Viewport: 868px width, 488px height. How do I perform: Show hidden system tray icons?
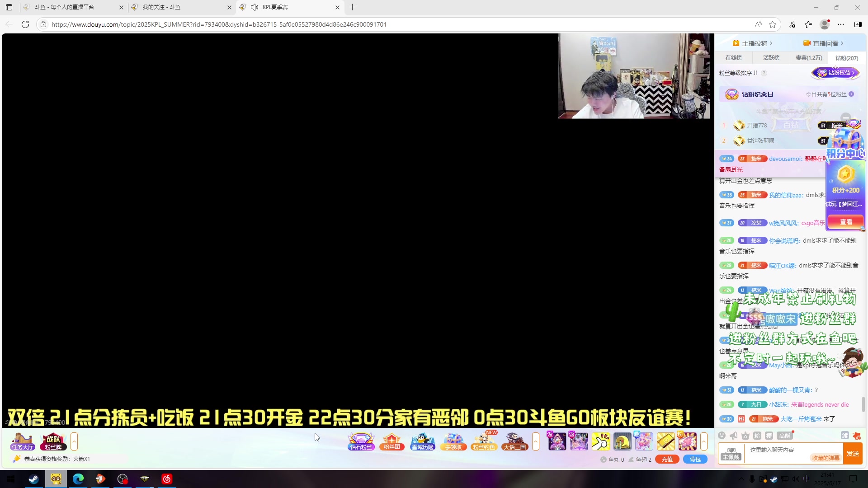tap(741, 479)
